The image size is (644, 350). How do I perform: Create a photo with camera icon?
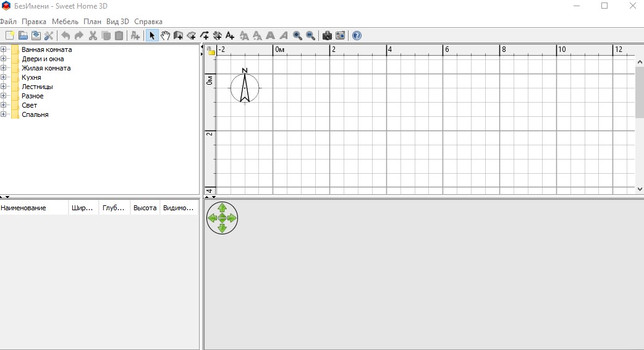click(x=327, y=36)
